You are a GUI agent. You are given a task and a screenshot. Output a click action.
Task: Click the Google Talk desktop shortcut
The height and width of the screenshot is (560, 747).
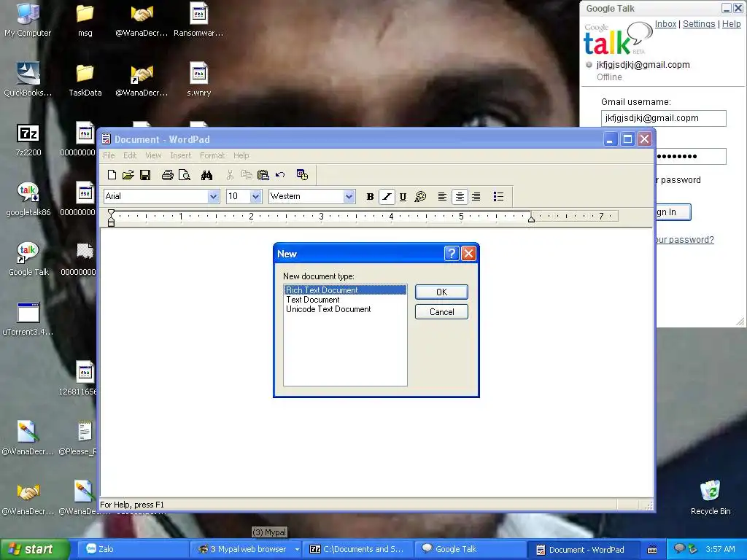click(28, 259)
